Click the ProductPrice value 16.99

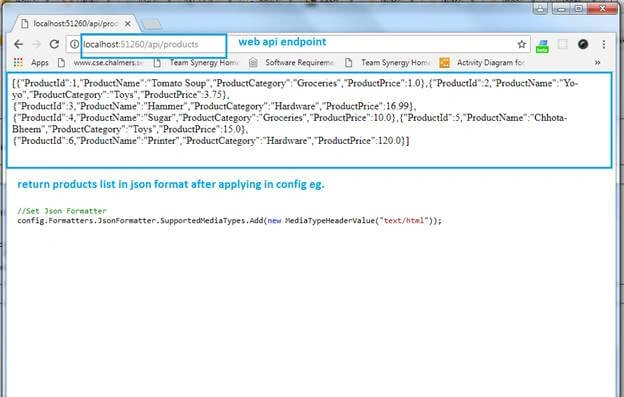coord(397,106)
